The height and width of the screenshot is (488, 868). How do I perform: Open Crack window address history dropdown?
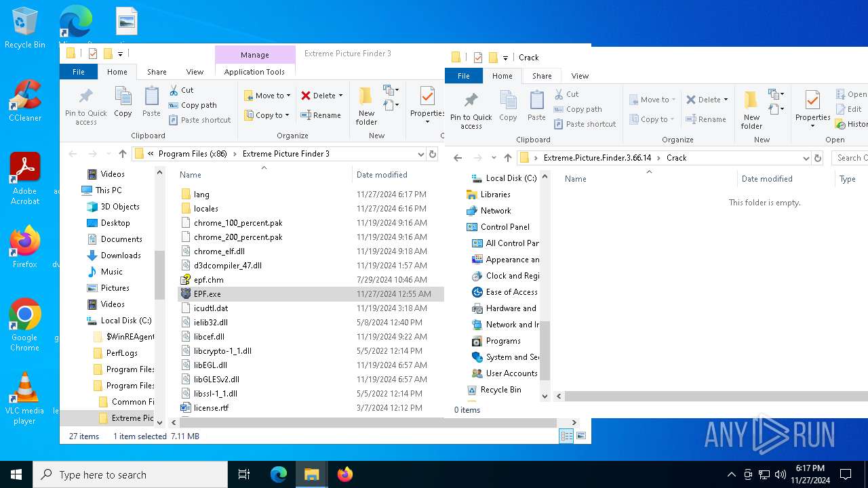pyautogui.click(x=806, y=158)
